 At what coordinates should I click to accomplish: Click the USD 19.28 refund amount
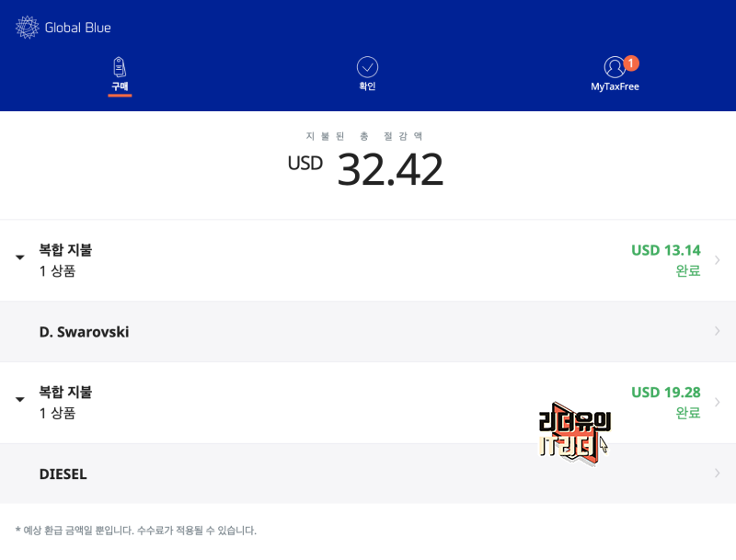[665, 393]
